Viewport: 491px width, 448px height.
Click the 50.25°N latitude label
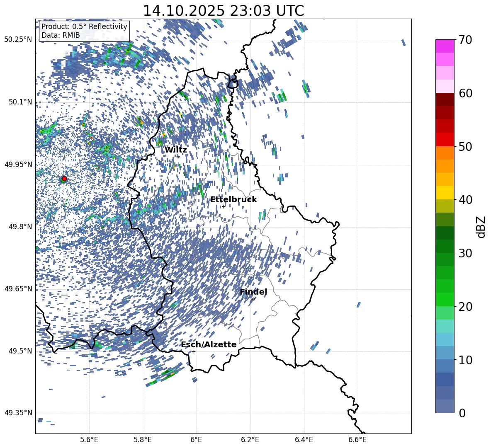coord(18,40)
